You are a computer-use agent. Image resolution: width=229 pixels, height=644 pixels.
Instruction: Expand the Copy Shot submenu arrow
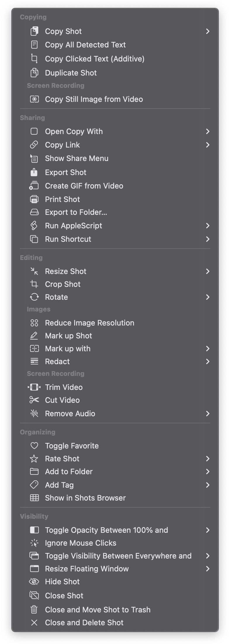(208, 31)
